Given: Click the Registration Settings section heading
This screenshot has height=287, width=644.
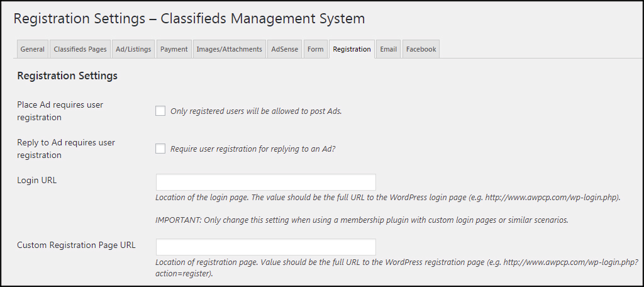Looking at the screenshot, I should [x=67, y=76].
